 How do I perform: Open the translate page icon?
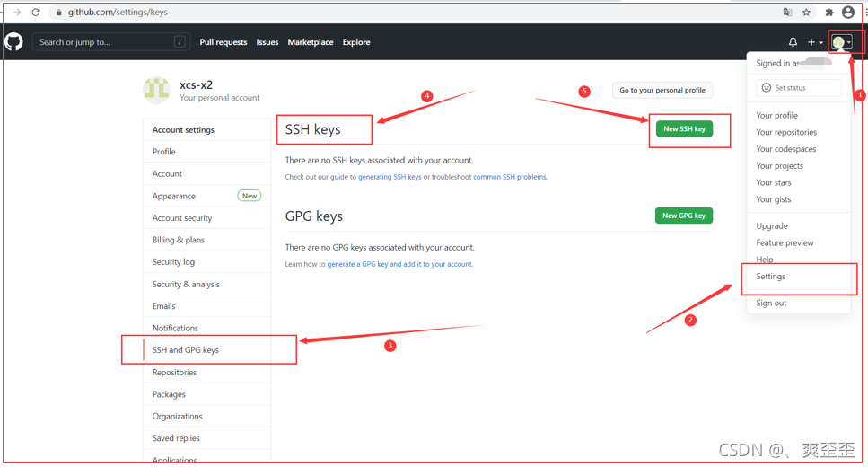787,13
